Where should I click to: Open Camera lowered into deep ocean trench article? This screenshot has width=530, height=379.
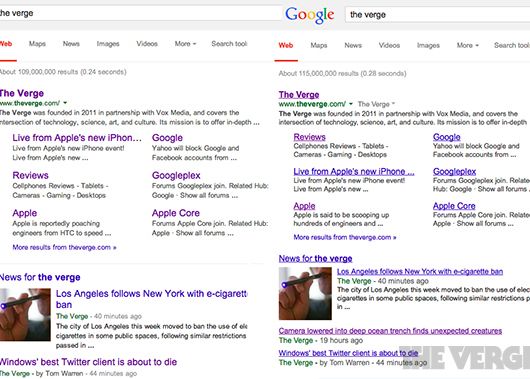tap(390, 331)
